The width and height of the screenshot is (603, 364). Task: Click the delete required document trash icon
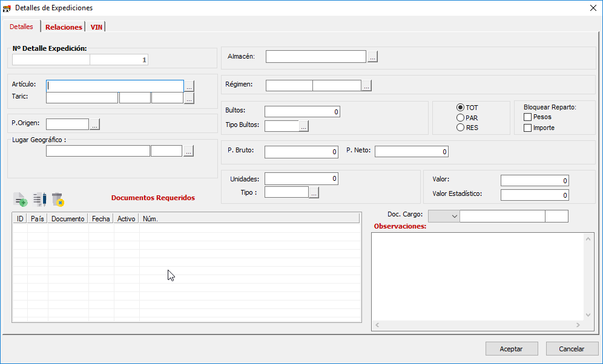58,200
